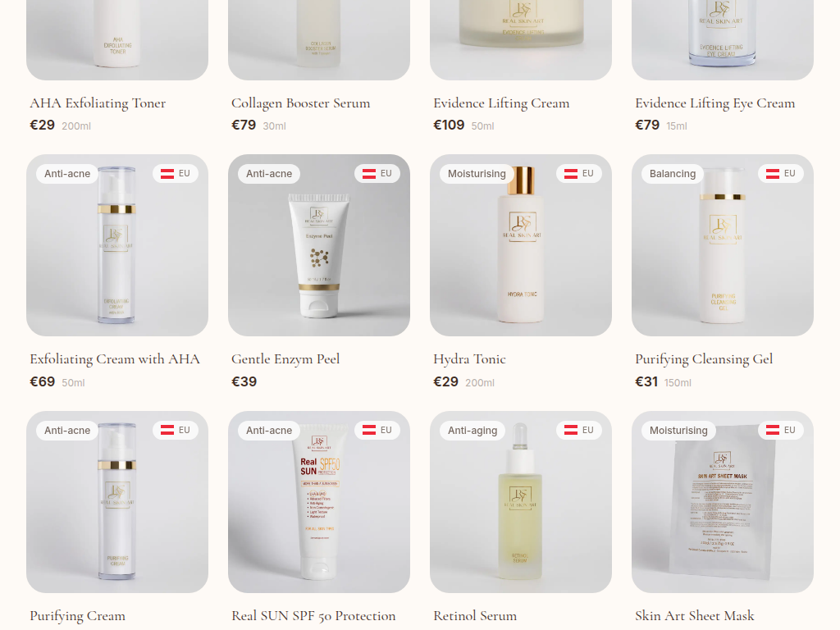
Task: View the Hydra Tonic bottle image
Action: point(521,245)
